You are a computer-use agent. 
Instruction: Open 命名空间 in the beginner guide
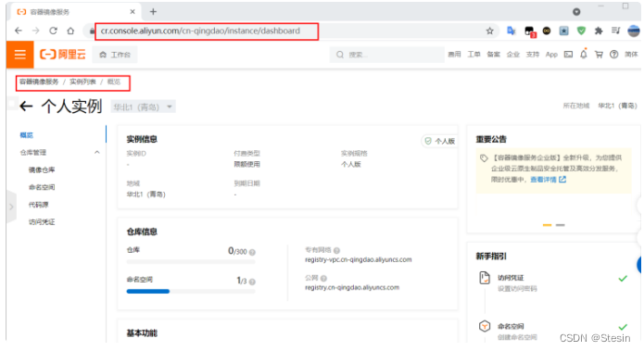click(511, 326)
